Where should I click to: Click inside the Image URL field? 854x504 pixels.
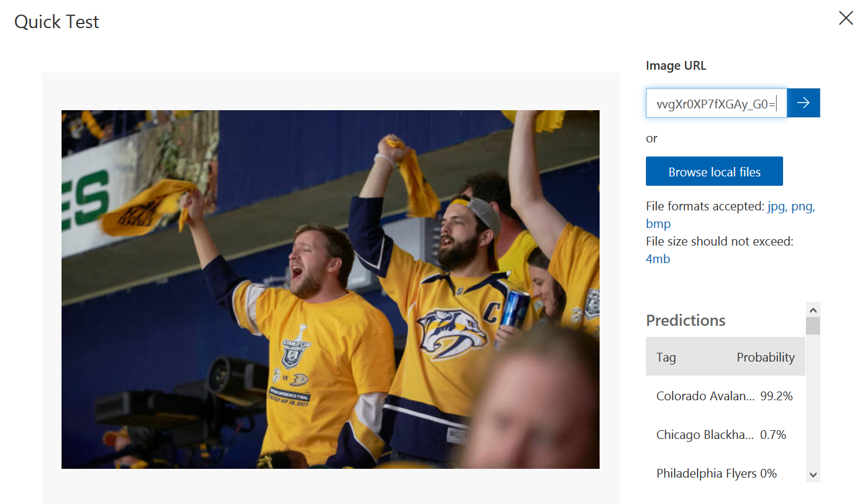pos(716,103)
